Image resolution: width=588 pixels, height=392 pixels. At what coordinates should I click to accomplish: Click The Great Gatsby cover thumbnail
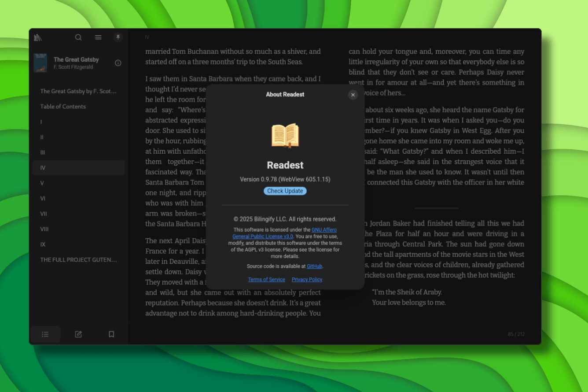click(40, 63)
